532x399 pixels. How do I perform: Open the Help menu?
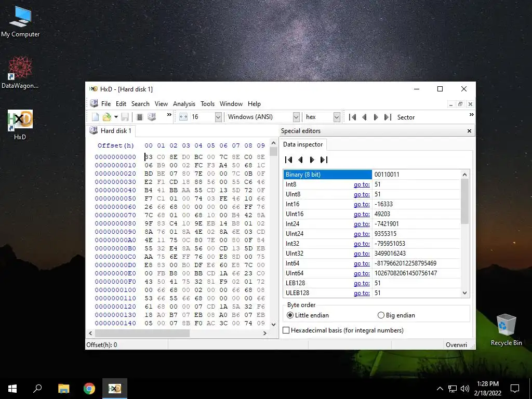click(254, 104)
